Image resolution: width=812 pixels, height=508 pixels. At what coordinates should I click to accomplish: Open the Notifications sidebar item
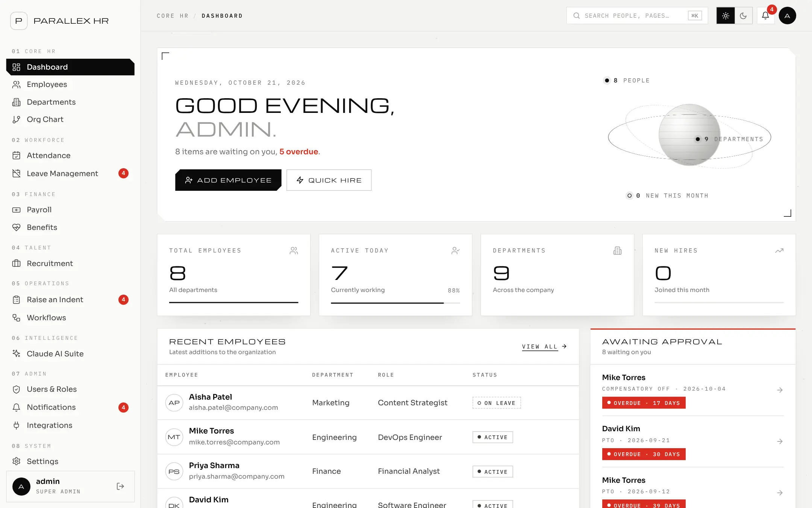pyautogui.click(x=70, y=407)
